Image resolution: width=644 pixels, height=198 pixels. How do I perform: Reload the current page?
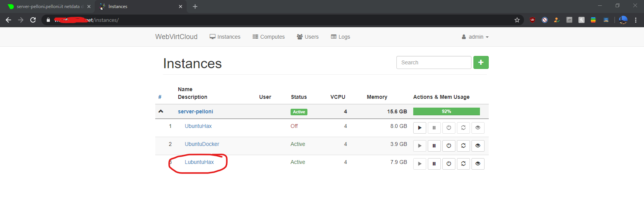pos(33,20)
